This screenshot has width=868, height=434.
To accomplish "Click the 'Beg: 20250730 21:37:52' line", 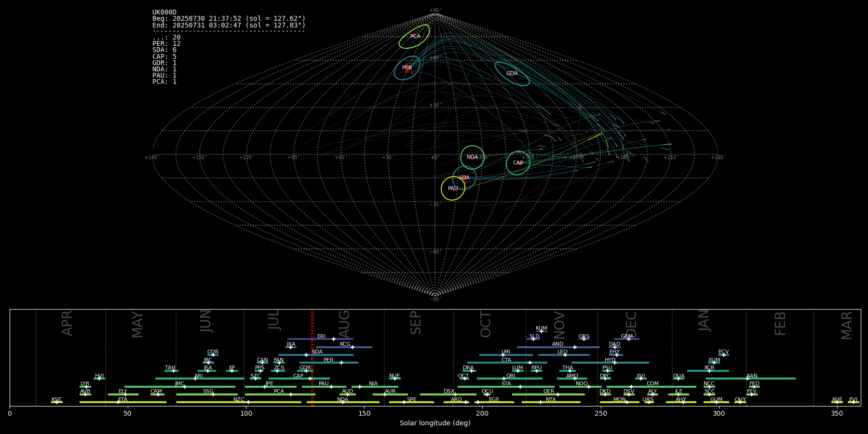I will tap(229, 19).
